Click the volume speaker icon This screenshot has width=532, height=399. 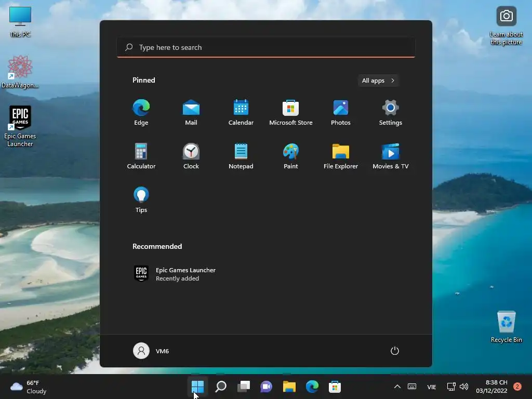tap(464, 387)
